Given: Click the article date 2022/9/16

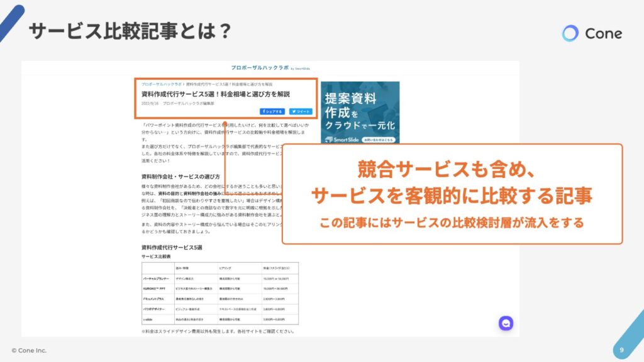Looking at the screenshot, I should pos(150,104).
